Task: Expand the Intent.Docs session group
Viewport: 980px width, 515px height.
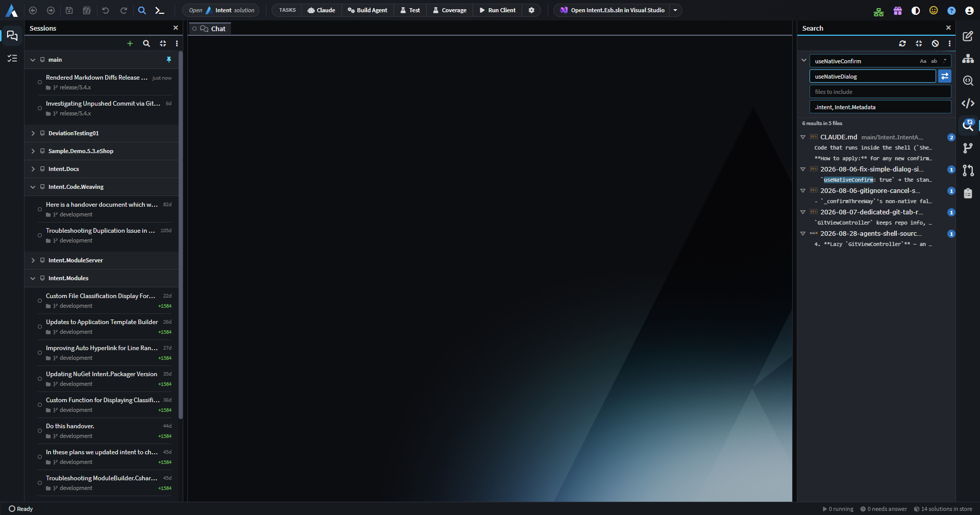Action: pyautogui.click(x=33, y=169)
